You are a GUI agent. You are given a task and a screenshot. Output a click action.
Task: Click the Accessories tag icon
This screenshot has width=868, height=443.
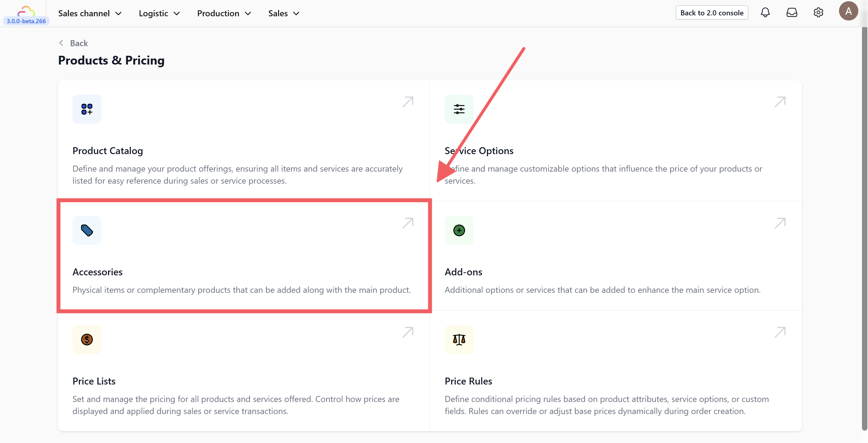tap(87, 230)
